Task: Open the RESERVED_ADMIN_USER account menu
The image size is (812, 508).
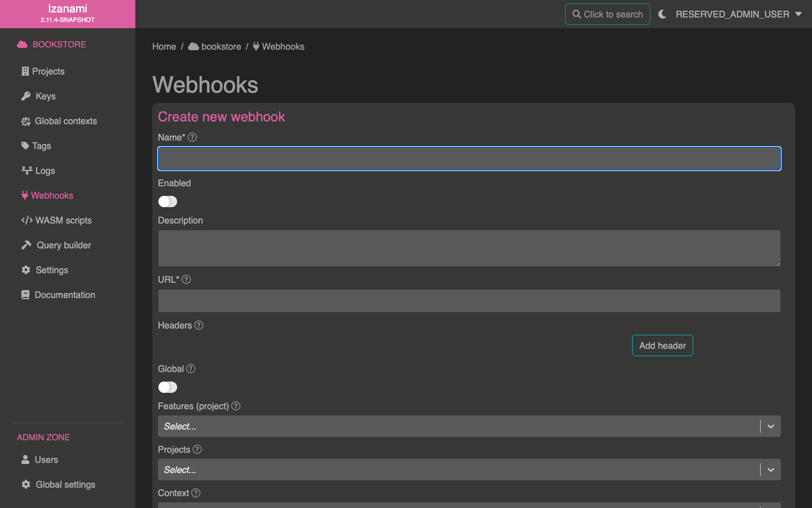Action: (x=738, y=14)
